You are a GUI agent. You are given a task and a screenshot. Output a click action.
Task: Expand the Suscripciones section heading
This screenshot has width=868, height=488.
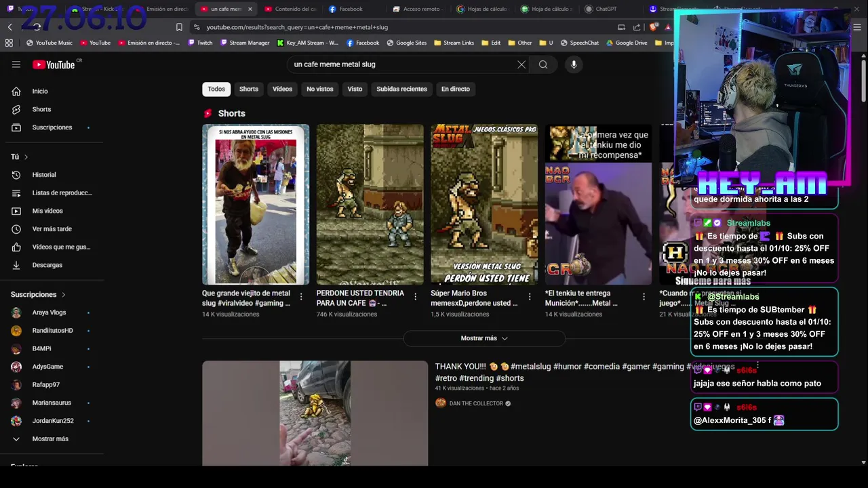(x=38, y=295)
